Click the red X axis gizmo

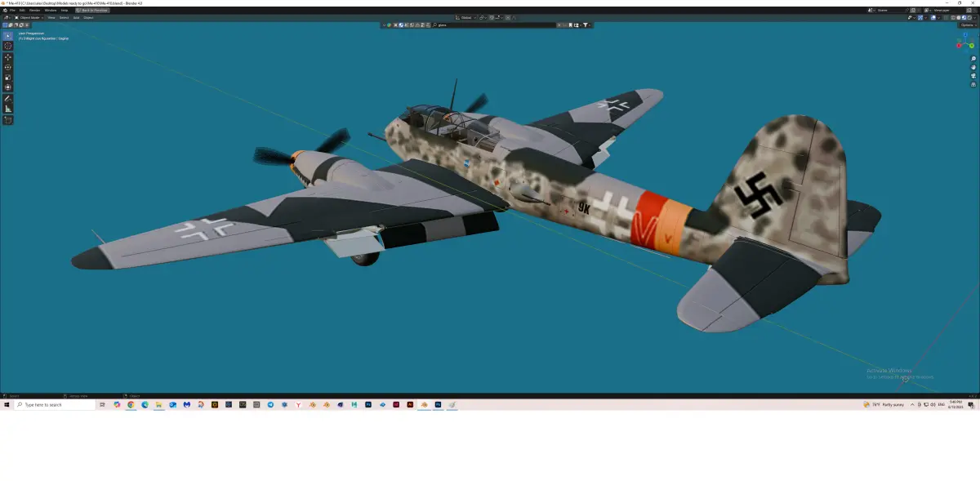point(960,46)
